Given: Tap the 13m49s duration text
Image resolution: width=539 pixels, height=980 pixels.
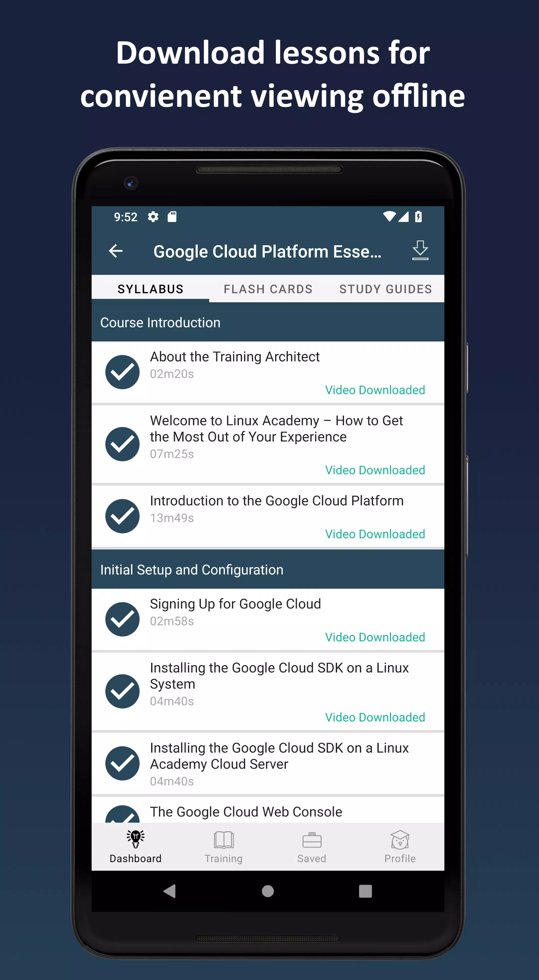Looking at the screenshot, I should [x=172, y=518].
